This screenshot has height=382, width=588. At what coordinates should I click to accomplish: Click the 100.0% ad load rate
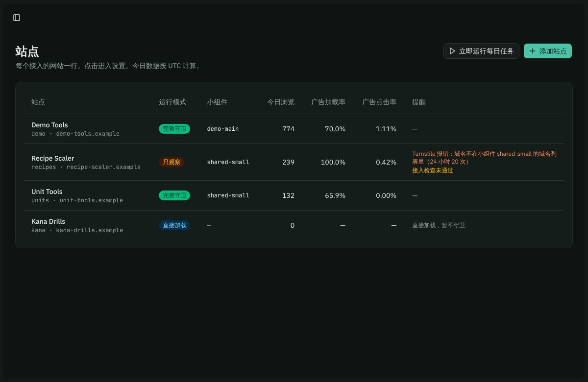click(333, 162)
